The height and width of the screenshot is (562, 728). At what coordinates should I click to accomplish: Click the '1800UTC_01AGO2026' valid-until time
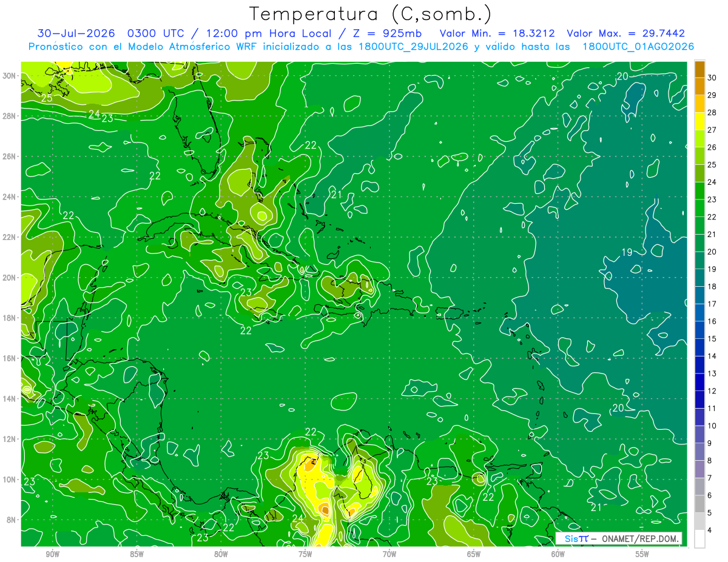pos(638,47)
